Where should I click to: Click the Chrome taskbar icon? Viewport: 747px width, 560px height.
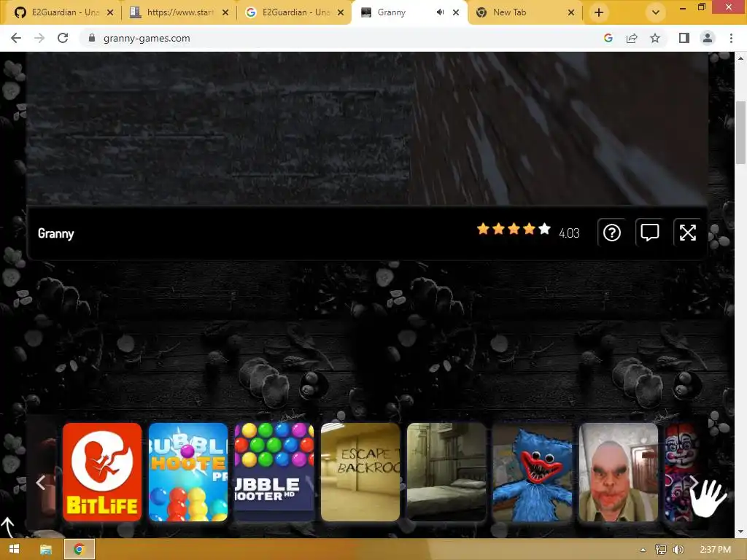point(79,550)
